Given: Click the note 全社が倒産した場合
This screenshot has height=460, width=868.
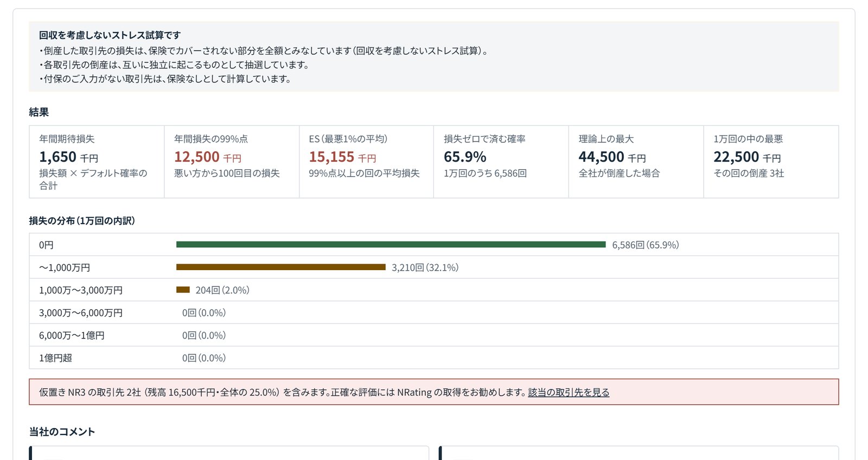Looking at the screenshot, I should coord(619,173).
